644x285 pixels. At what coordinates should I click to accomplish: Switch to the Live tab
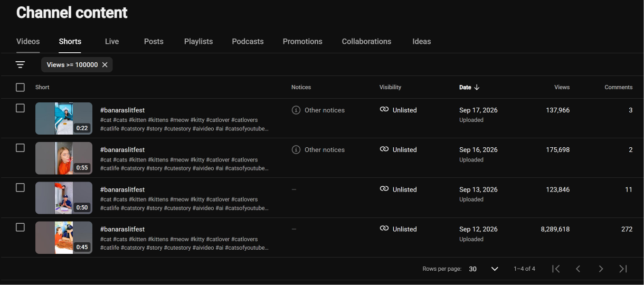pos(112,41)
